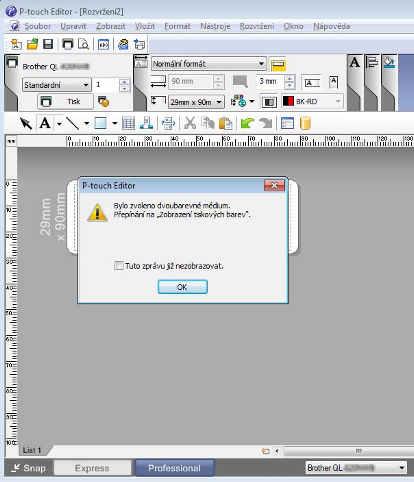Click the New layout icon in toolbar
This screenshot has height=482, width=414.
[x=16, y=44]
